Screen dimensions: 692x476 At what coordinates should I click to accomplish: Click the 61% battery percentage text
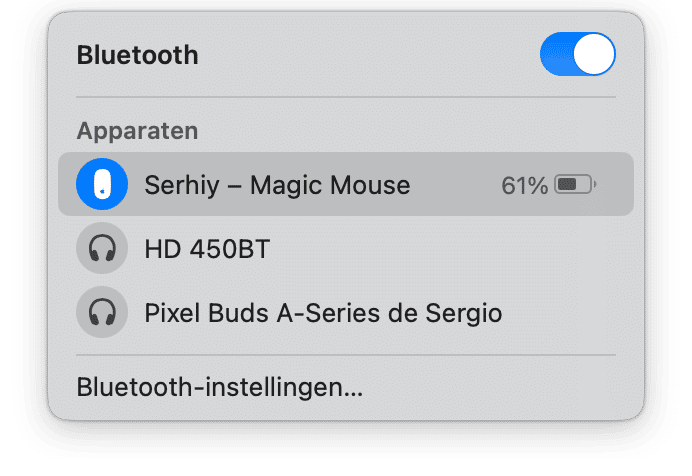524,185
